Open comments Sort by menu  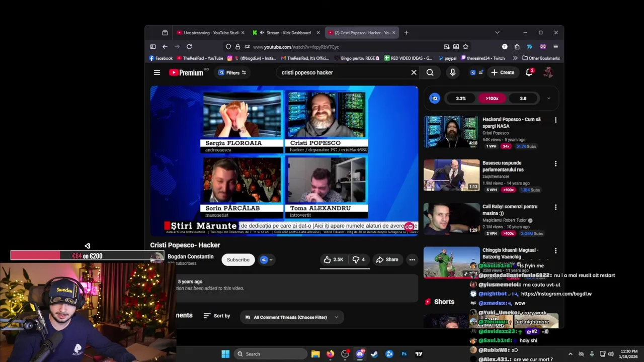click(x=217, y=316)
